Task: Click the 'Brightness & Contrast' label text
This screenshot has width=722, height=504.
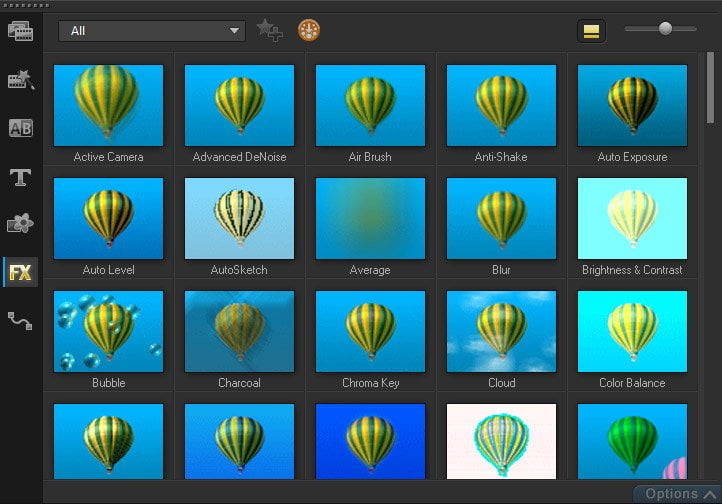Action: (632, 270)
